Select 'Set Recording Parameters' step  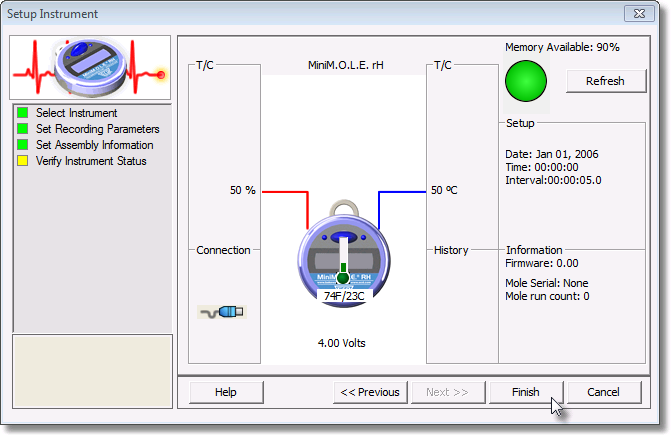(x=98, y=129)
